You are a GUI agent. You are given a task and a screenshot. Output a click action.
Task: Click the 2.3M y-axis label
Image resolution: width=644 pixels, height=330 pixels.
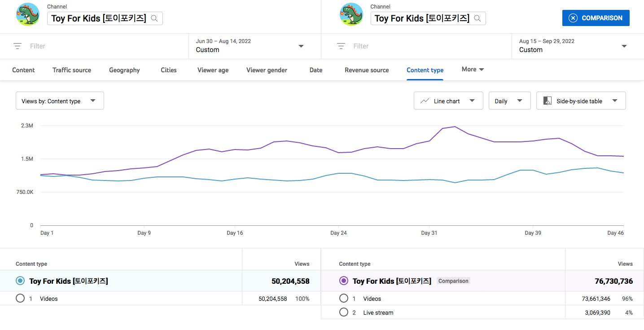(27, 126)
